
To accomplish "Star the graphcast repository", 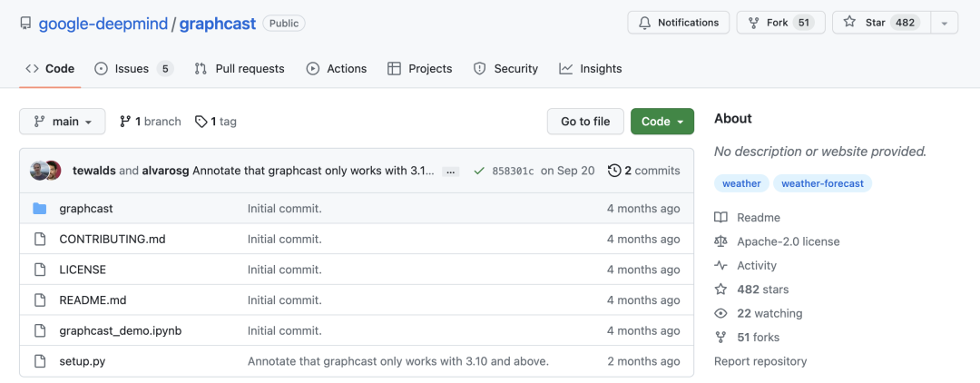I will (x=881, y=23).
